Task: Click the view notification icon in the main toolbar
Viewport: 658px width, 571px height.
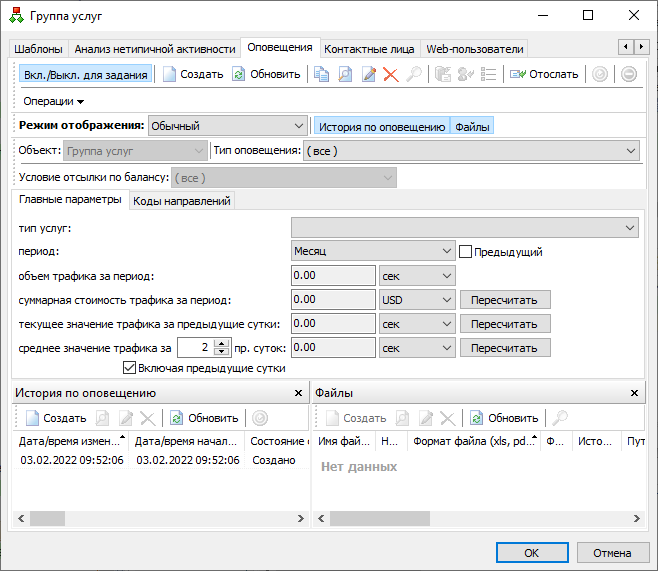Action: pyautogui.click(x=345, y=74)
